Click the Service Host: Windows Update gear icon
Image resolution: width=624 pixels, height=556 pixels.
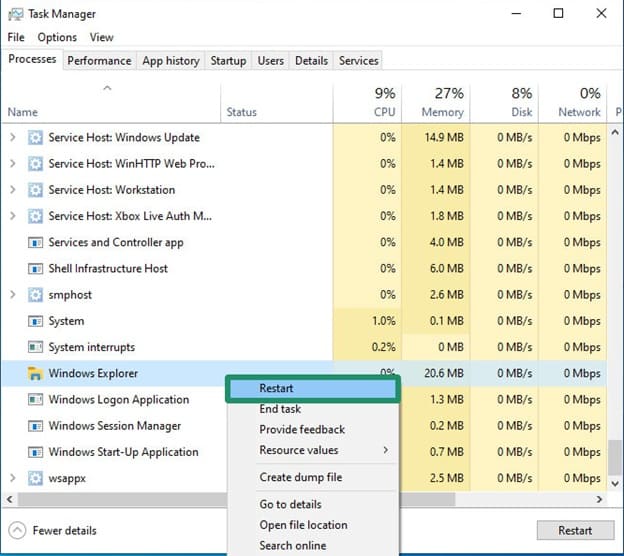point(35,138)
